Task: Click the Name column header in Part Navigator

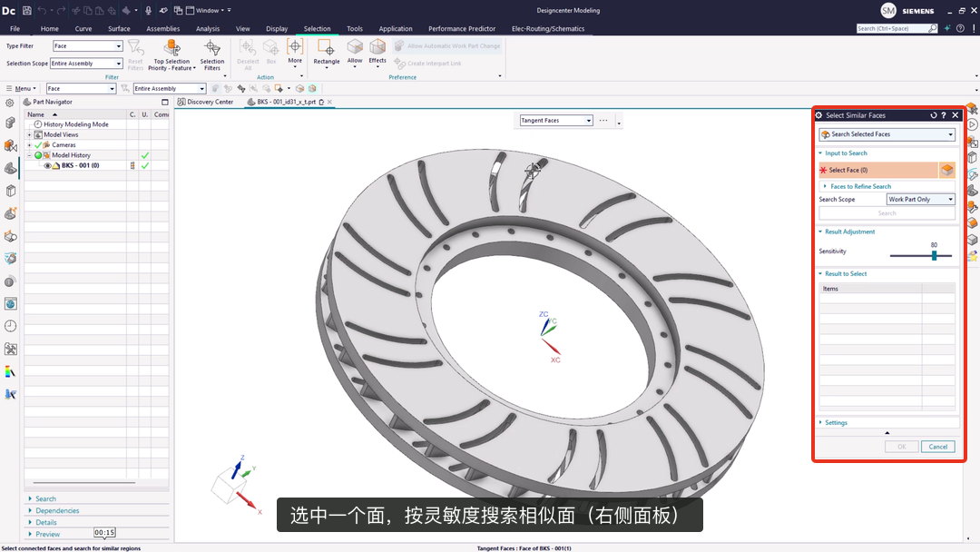Action: pos(75,114)
